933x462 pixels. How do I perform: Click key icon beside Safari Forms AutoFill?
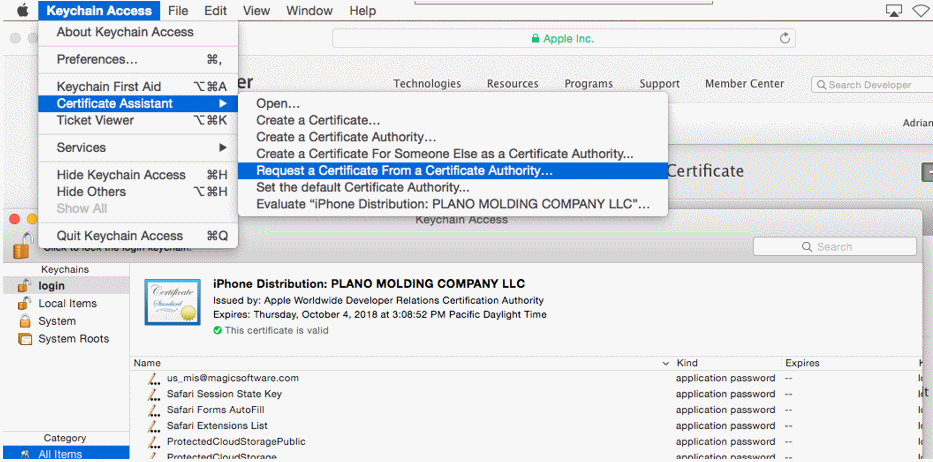coord(154,410)
